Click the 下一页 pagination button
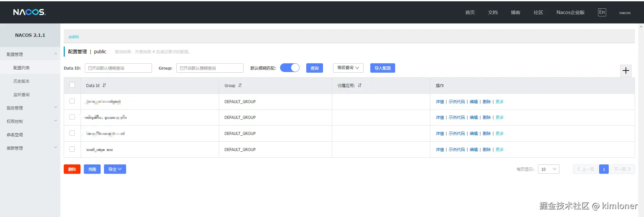 pyautogui.click(x=623, y=169)
